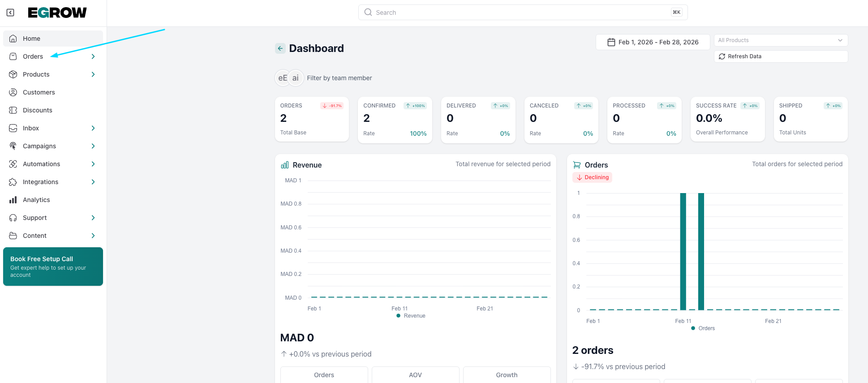Image resolution: width=868 pixels, height=383 pixels.
Task: Open the Products menu item
Action: [x=36, y=74]
